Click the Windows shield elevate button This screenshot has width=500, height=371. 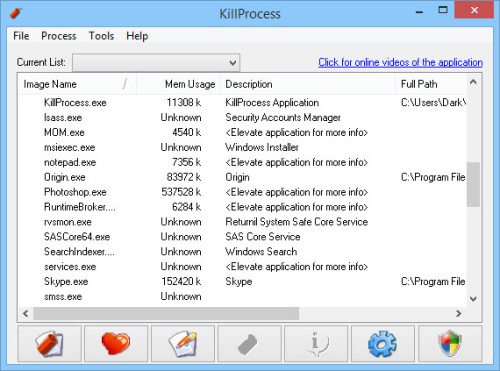click(x=450, y=344)
